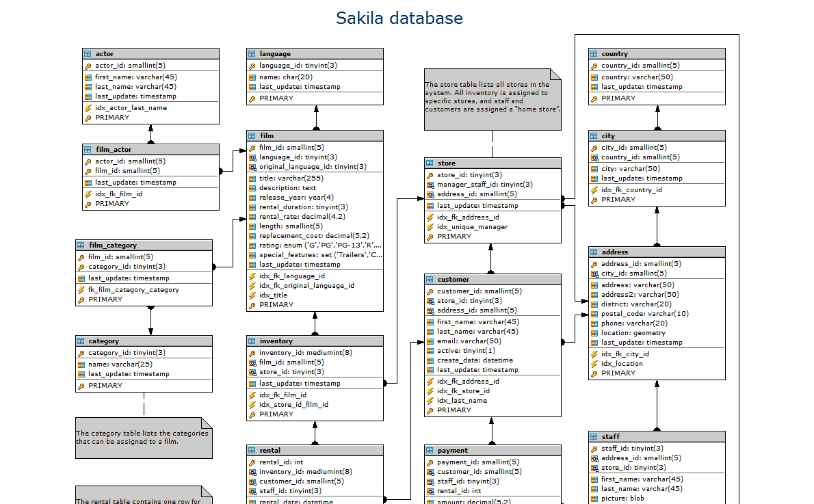Screen dimensions: 814x504
Task: Click the table icon in the actor header
Action: click(x=88, y=54)
